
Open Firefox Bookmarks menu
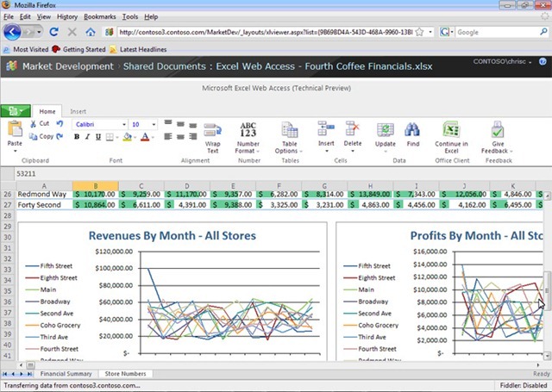click(100, 17)
